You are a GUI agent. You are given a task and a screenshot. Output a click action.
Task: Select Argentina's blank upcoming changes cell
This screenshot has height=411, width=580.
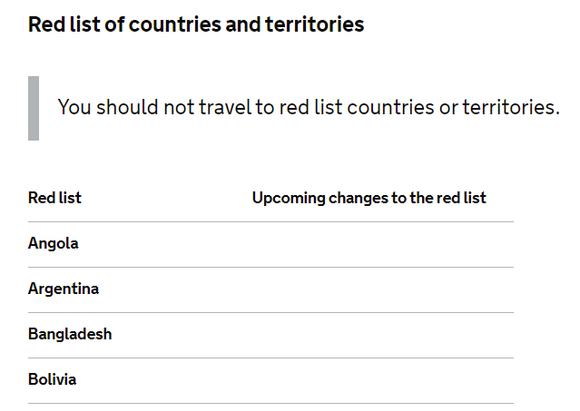(x=383, y=290)
